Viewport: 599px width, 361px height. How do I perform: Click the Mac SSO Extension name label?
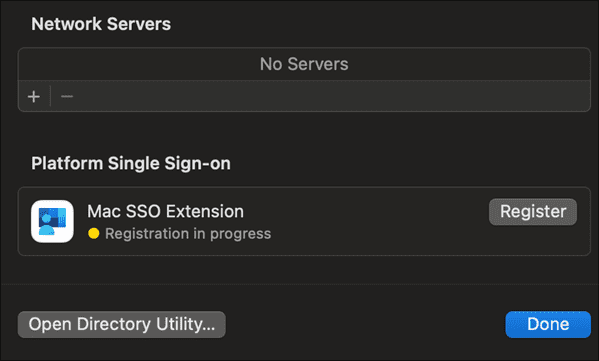165,211
